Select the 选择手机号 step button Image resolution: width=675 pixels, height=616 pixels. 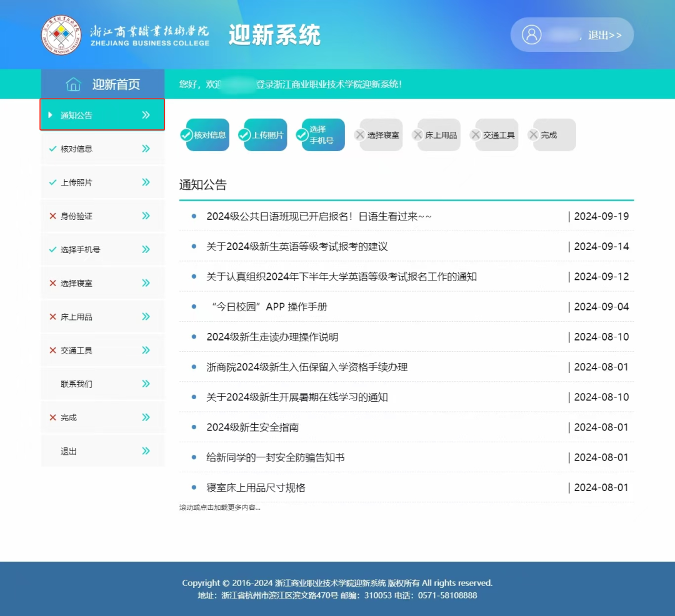pos(323,135)
